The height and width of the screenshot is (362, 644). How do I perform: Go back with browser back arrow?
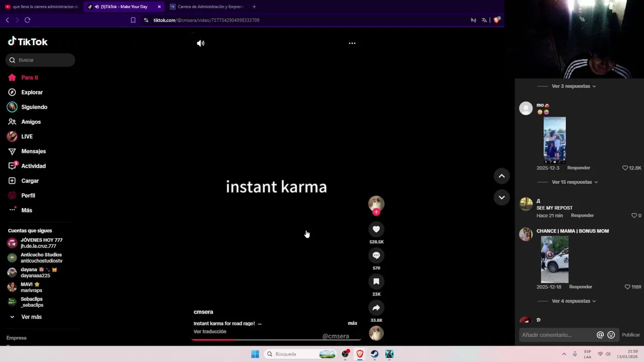click(x=7, y=20)
